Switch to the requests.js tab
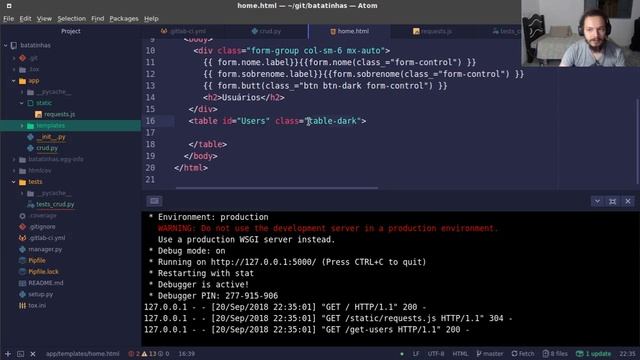The width and height of the screenshot is (640, 360). tap(432, 31)
